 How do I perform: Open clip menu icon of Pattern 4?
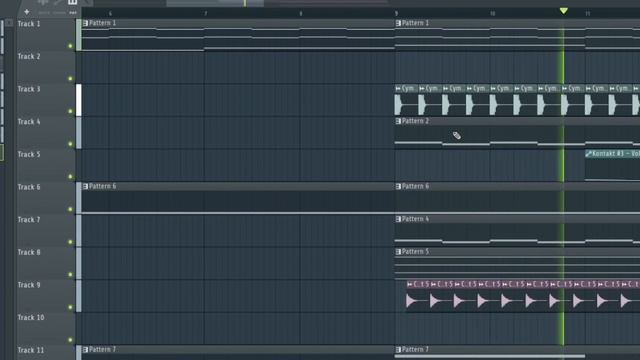pyautogui.click(x=398, y=219)
